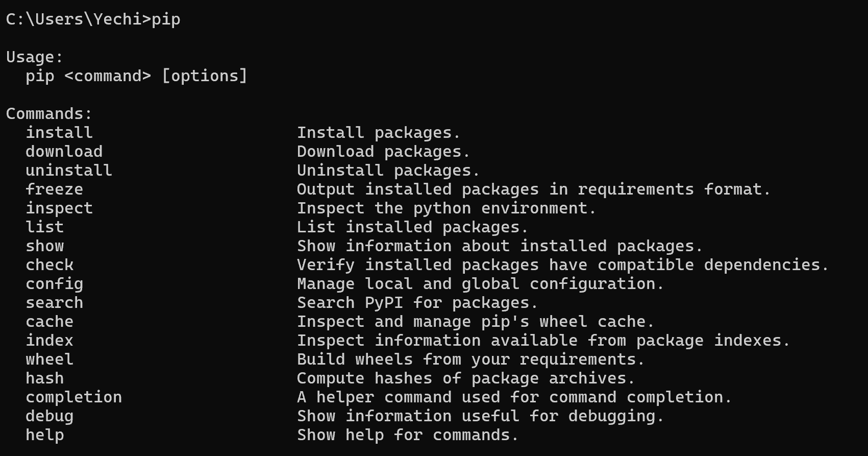Click the list command name

pos(45,227)
